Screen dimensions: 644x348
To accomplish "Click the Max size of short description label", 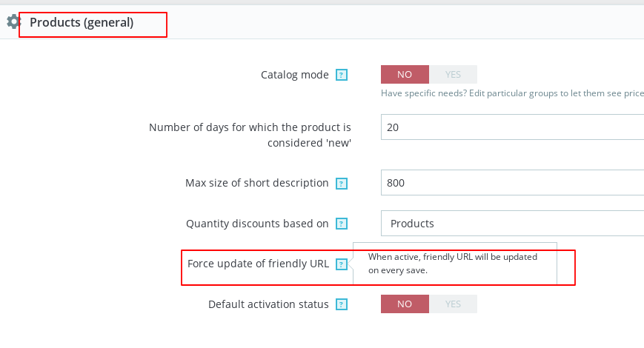I will (256, 183).
